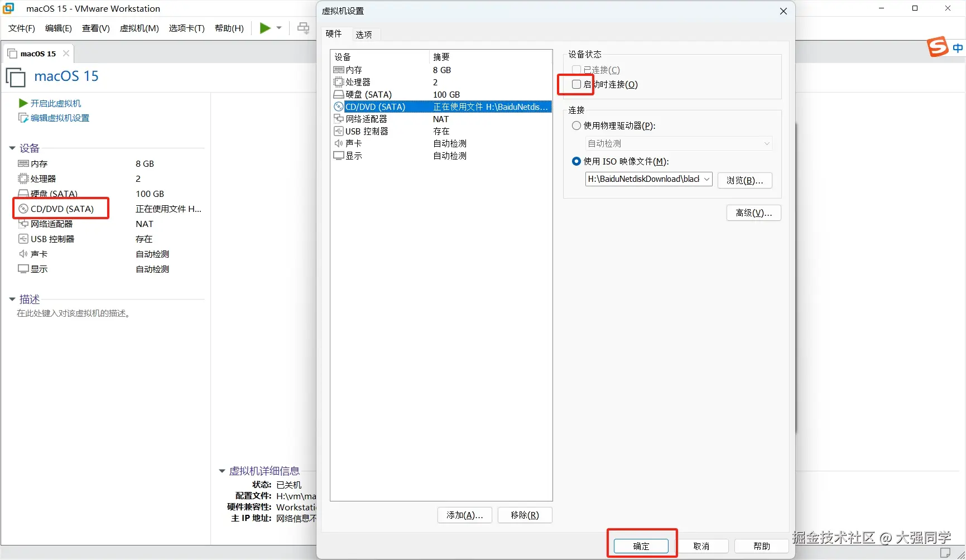Image resolution: width=966 pixels, height=560 pixels.
Task: Collapse the 描述 section in main window
Action: pos(12,300)
